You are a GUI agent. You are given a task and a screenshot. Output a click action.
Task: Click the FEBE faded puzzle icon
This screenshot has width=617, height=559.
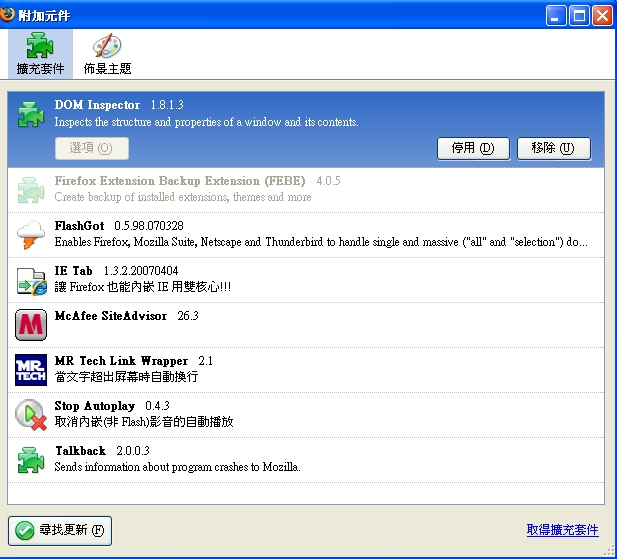[x=31, y=190]
